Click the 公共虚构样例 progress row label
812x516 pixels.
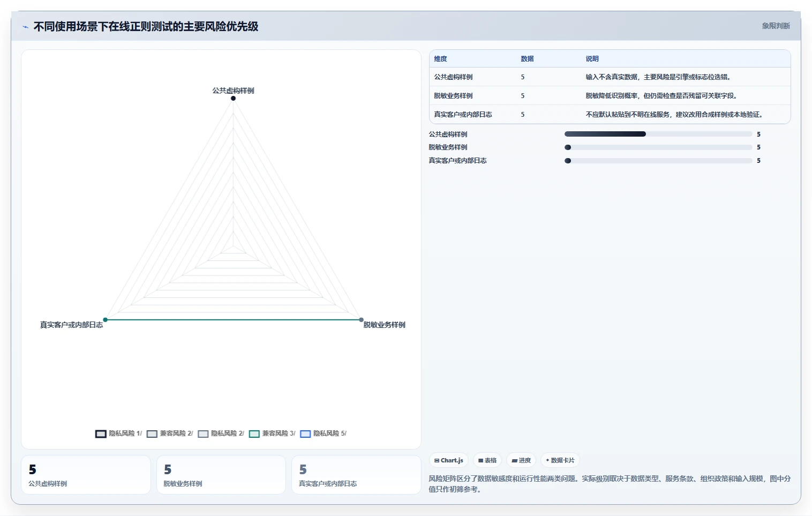click(448, 134)
